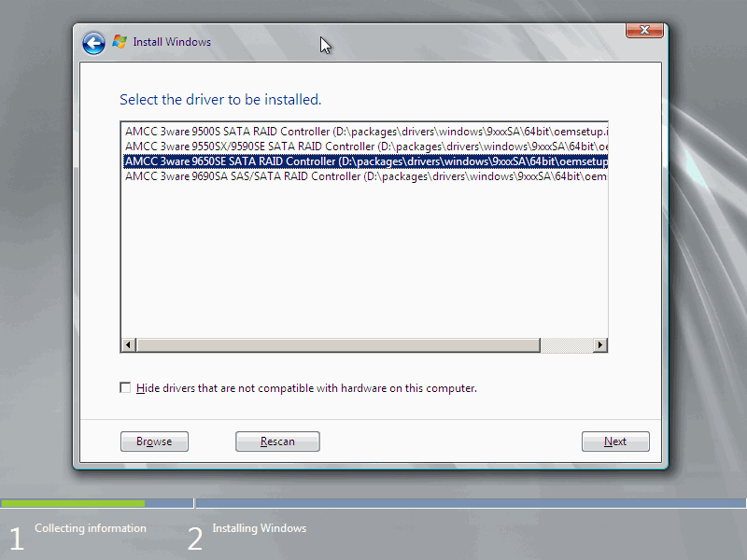The width and height of the screenshot is (747, 560).
Task: Click left arrow of horizontal scrollbar
Action: (x=128, y=344)
